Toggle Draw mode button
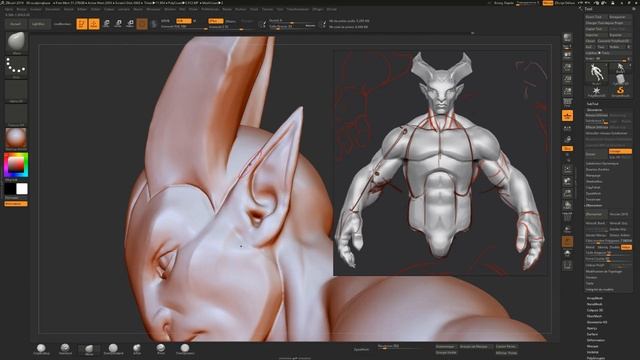The height and width of the screenshot is (360, 640). tap(94, 24)
